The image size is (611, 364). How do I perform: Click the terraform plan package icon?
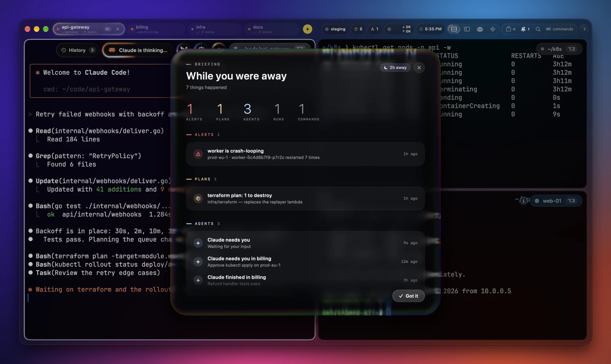point(198,198)
